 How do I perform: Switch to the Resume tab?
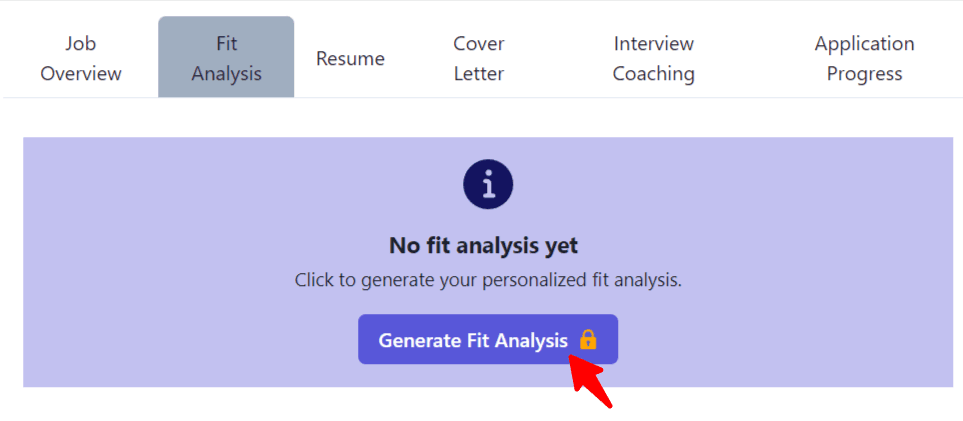coord(350,58)
